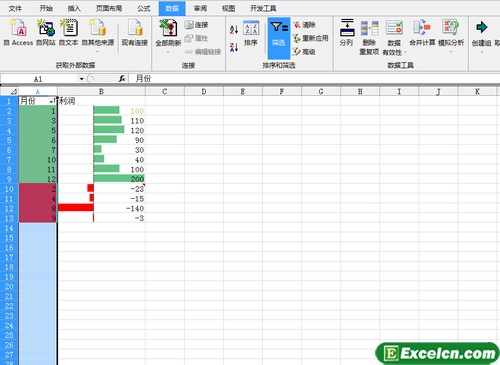500x365 pixels.
Task: Click the Clear filter (清除) button
Action: pos(304,25)
